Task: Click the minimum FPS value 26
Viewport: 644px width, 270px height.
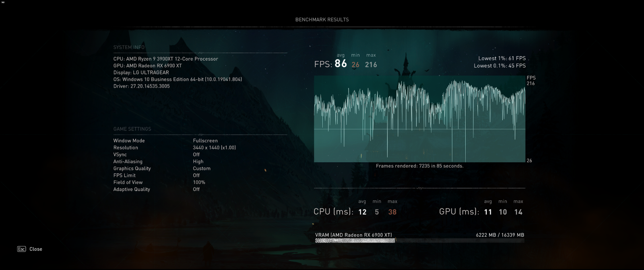Action: (355, 65)
